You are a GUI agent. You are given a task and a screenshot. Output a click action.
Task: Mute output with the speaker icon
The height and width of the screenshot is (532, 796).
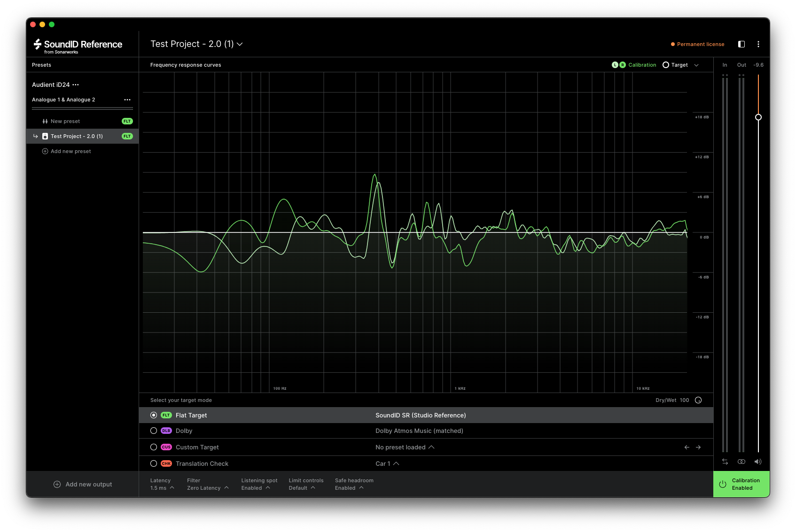757,462
